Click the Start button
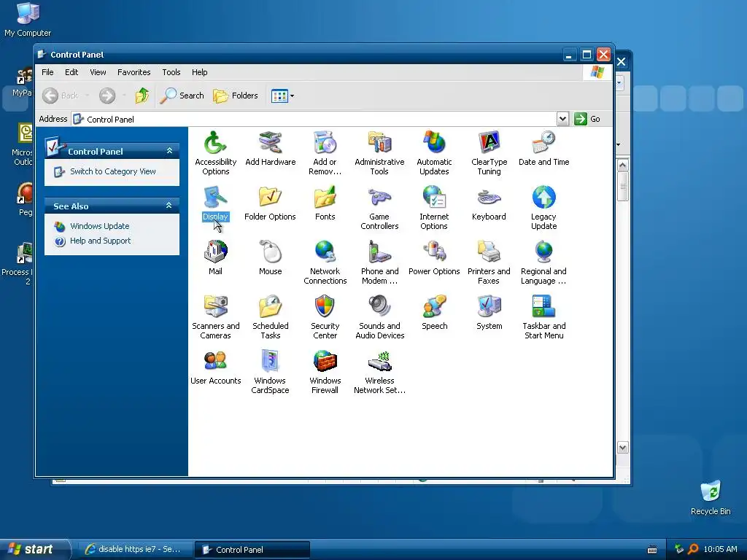Image resolution: width=747 pixels, height=560 pixels. pyautogui.click(x=34, y=550)
